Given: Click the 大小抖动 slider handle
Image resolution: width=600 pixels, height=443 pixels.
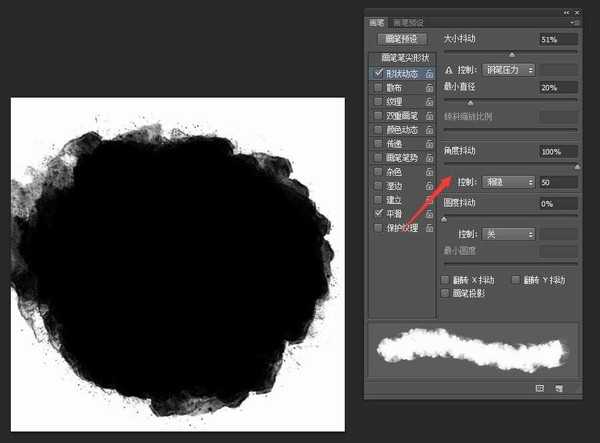Looking at the screenshot, I should (512, 54).
